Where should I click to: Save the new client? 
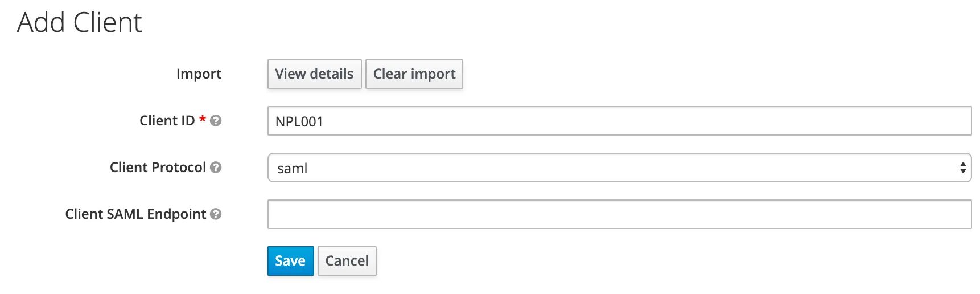[290, 261]
